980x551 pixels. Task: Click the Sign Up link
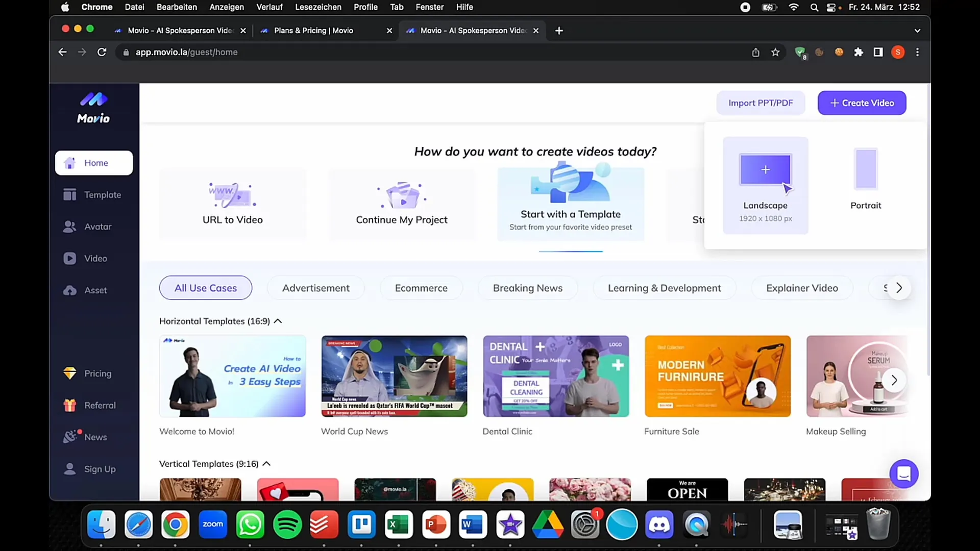click(x=100, y=469)
